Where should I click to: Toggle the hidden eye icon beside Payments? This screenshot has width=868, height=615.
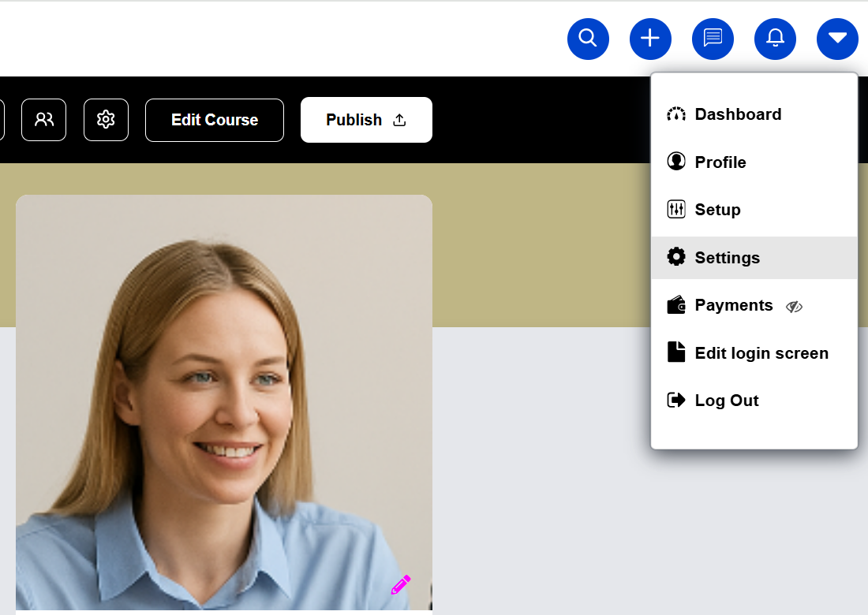tap(794, 307)
